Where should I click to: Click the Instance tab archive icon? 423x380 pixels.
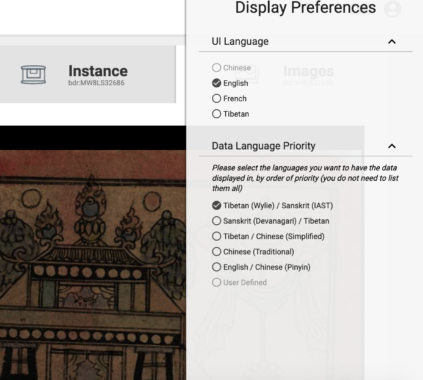pyautogui.click(x=33, y=74)
